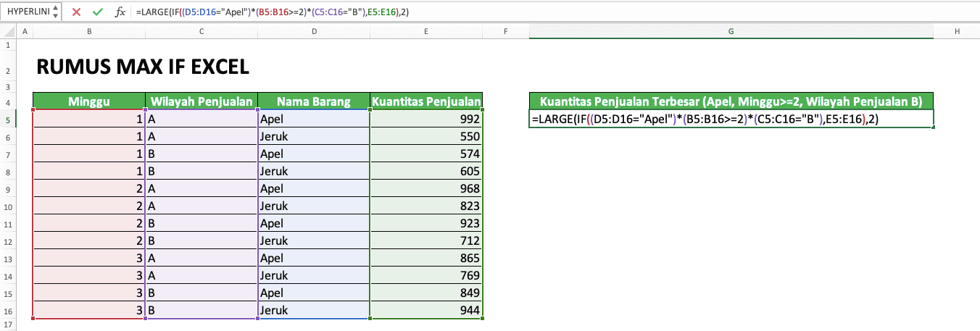
Task: Select the cell with value 968
Action: click(x=426, y=188)
